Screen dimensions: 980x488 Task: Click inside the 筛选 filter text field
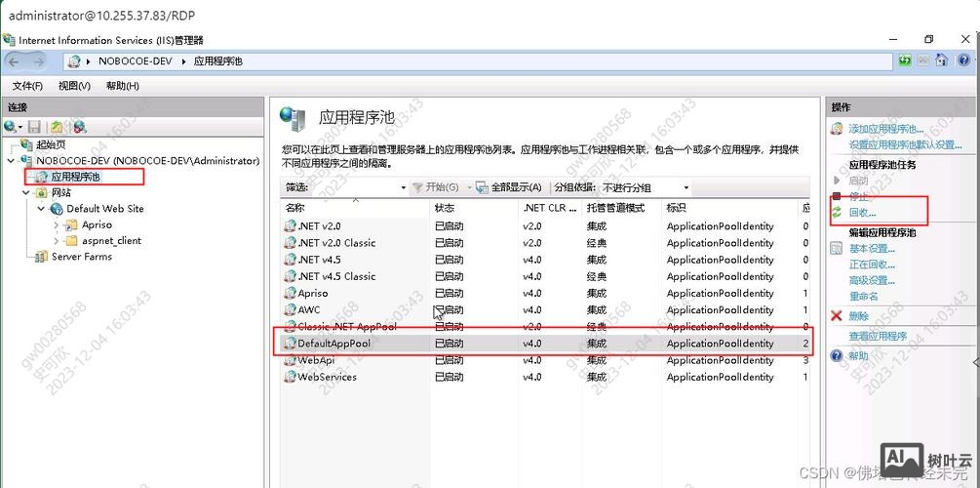pyautogui.click(x=354, y=187)
